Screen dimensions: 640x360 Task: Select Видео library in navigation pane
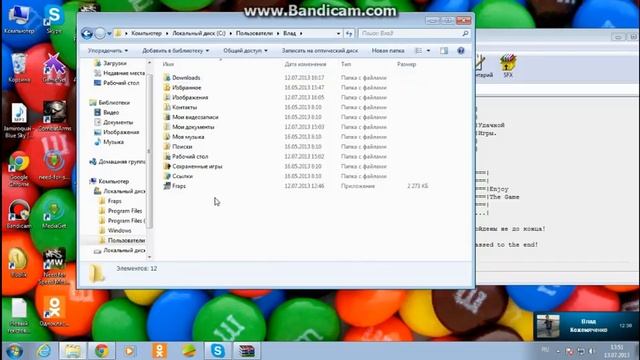point(107,112)
